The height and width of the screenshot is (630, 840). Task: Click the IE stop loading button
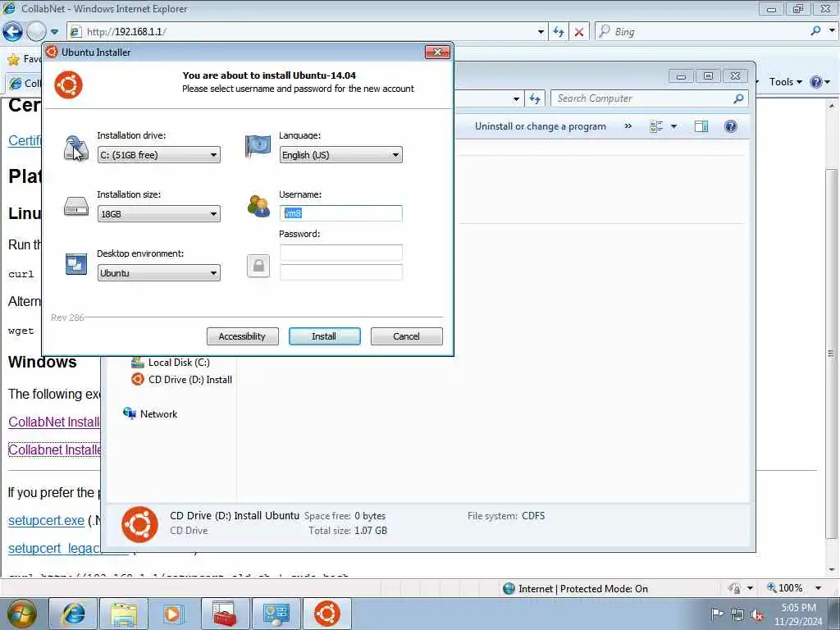point(578,32)
